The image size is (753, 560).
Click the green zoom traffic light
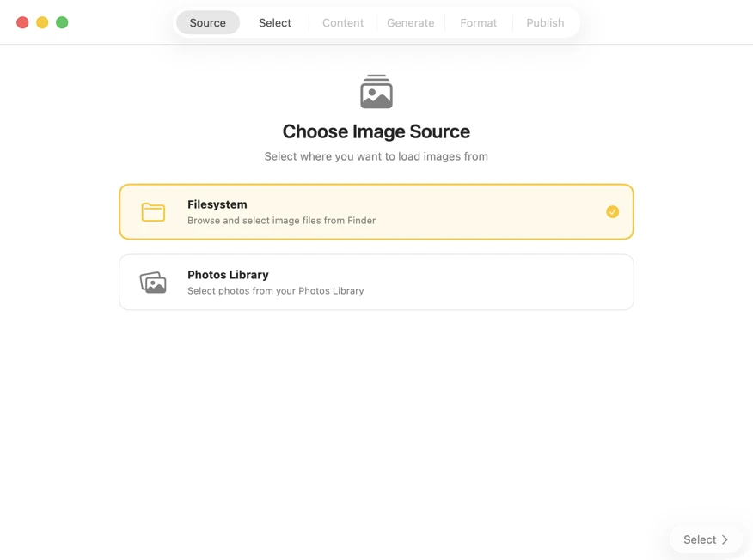[61, 22]
